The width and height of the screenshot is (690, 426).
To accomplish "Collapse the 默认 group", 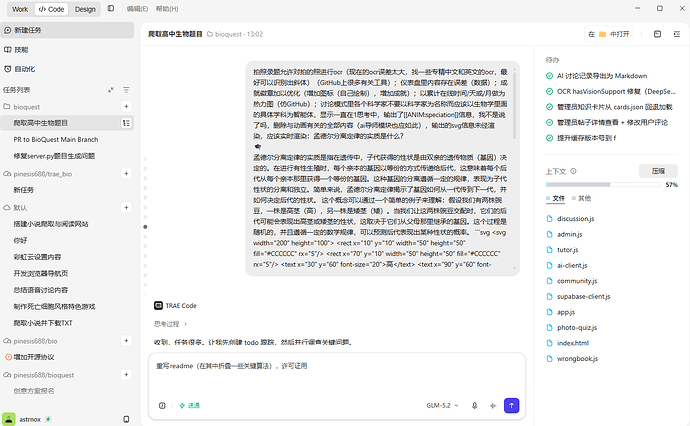I will [x=15, y=208].
